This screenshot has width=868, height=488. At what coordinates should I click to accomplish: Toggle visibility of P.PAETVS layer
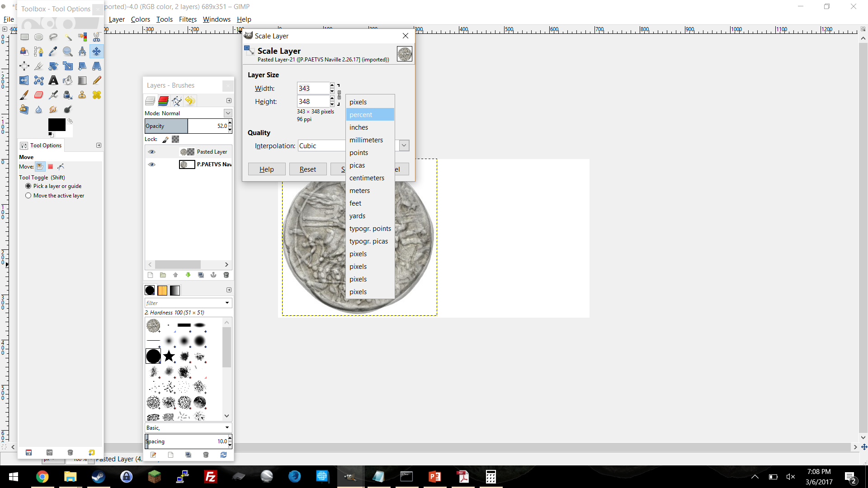(x=152, y=164)
